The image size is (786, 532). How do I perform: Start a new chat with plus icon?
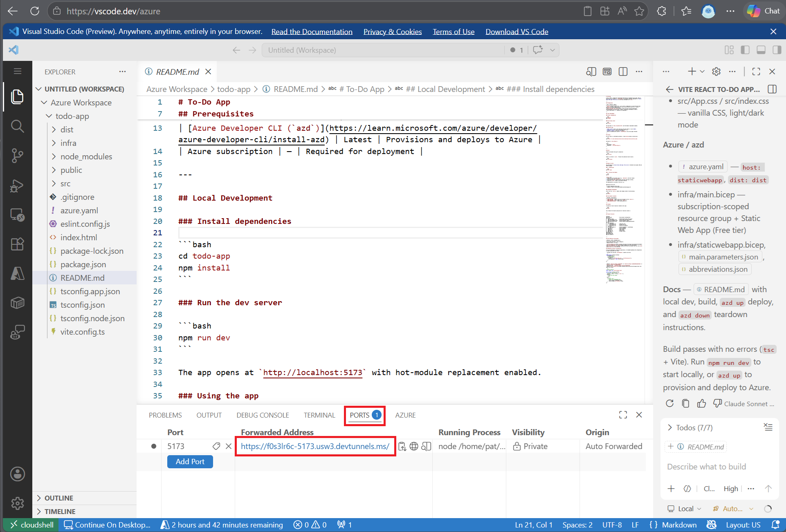point(692,72)
